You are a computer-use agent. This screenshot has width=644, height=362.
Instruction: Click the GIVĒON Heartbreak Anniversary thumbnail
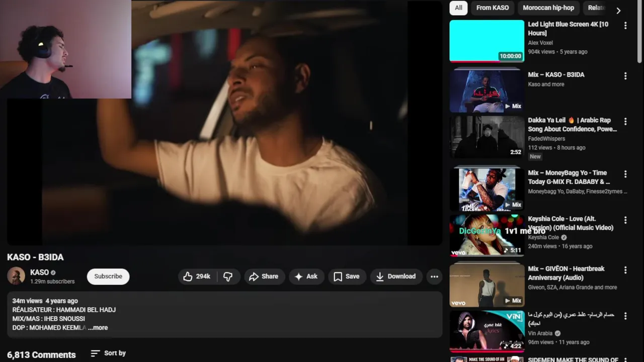[x=487, y=286]
